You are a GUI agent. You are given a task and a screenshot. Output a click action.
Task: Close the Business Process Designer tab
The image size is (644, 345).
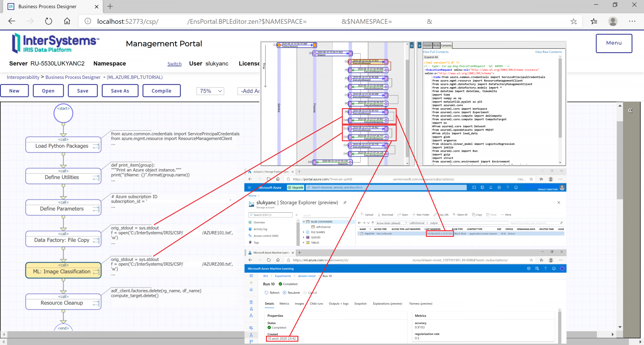[97, 6]
